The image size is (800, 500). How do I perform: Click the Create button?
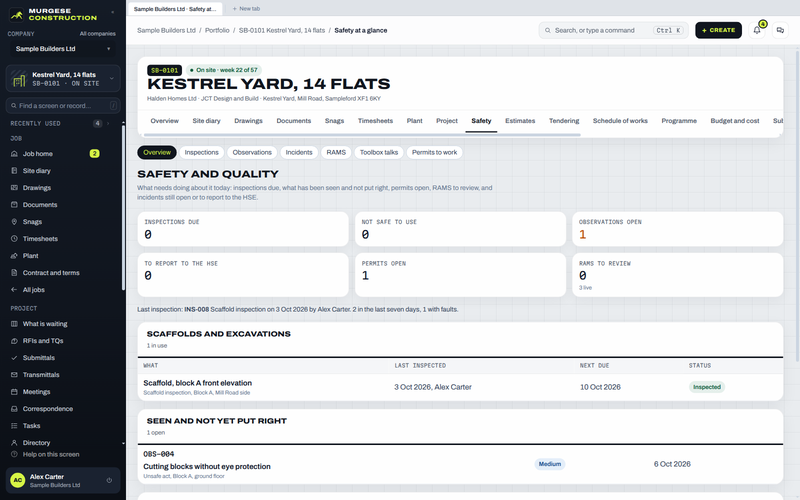718,30
